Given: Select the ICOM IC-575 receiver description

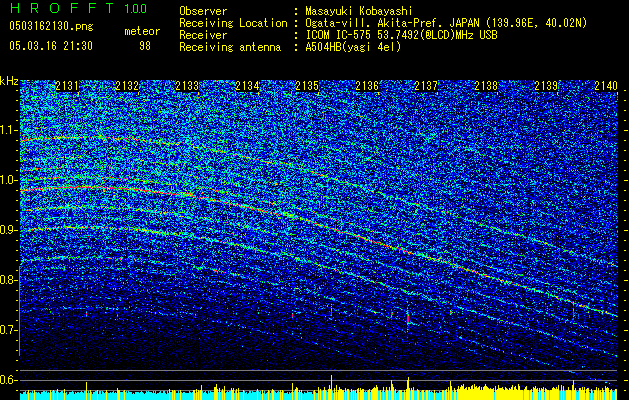Looking at the screenshot, I should [x=401, y=35].
